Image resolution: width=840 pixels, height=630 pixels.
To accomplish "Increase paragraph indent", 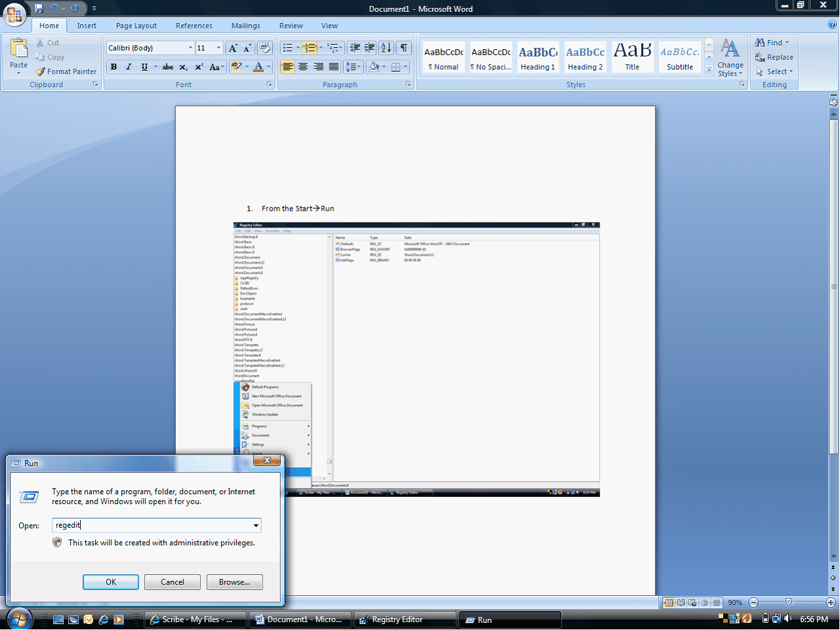I will click(370, 48).
